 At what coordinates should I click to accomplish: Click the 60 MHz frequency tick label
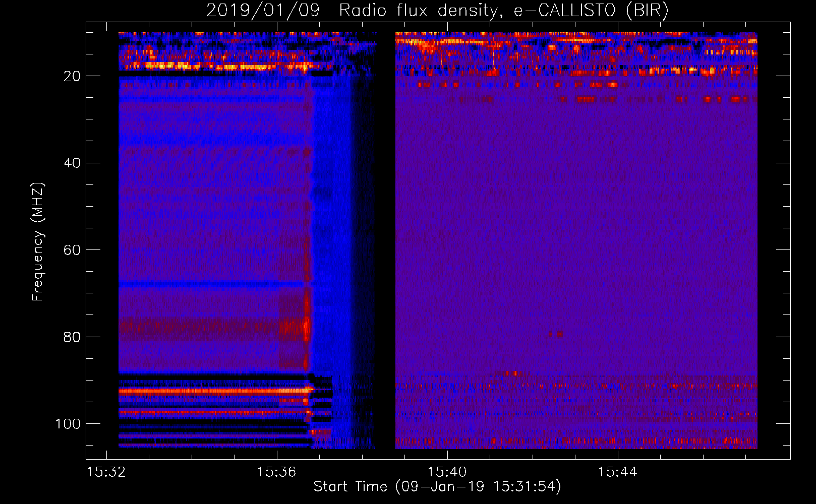[x=72, y=250]
